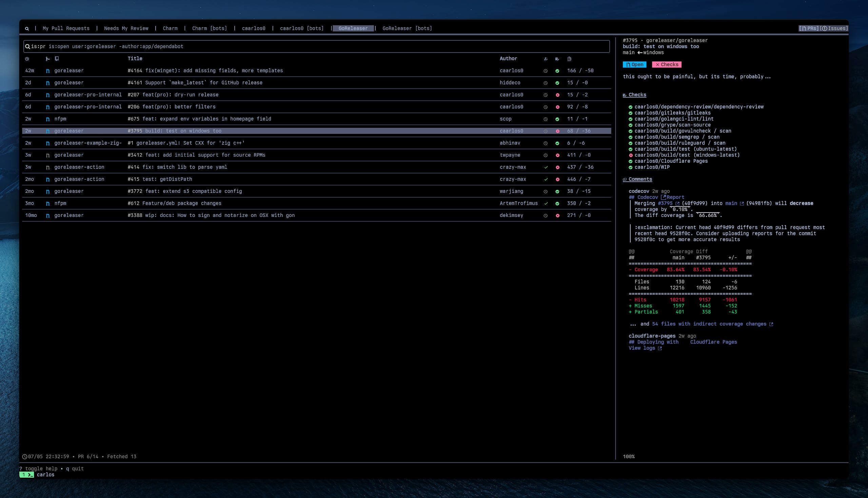The height and width of the screenshot is (498, 868).
Task: Click failed checks icon on #3388 row
Action: point(557,216)
